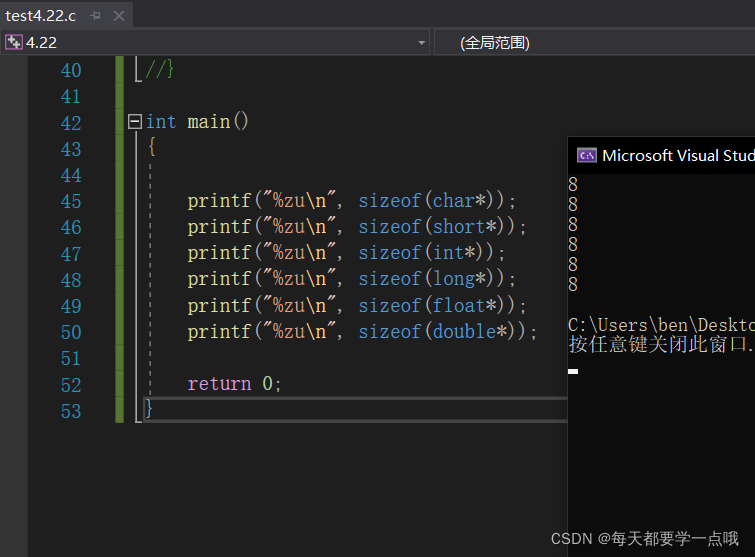Click line number 53

tap(71, 411)
